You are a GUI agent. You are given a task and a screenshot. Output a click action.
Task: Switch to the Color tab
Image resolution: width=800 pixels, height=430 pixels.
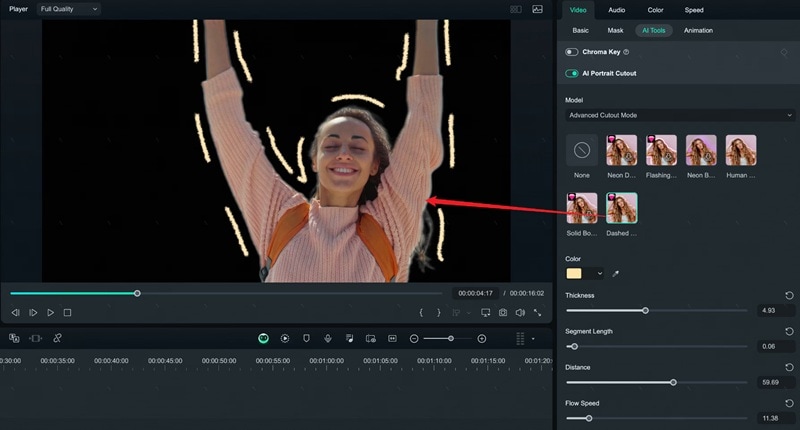[x=655, y=10]
